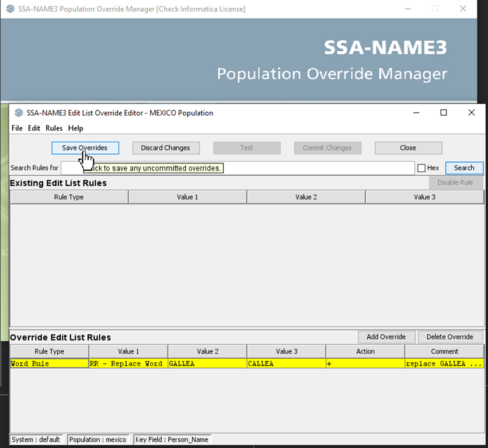Click the Save Overrides button
Screen dimensions: 488x448
[x=85, y=148]
